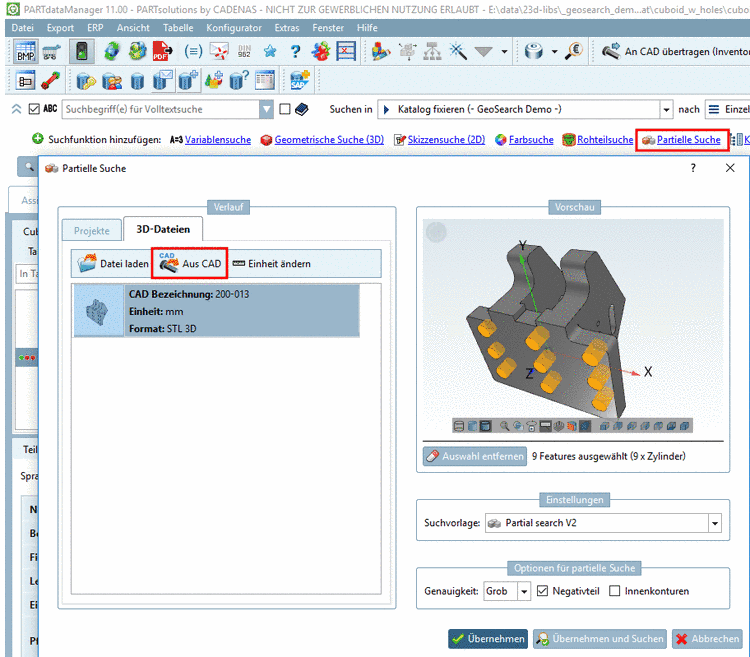Click the Auswahl entfernen button
This screenshot has height=657, width=750.
pos(474,456)
